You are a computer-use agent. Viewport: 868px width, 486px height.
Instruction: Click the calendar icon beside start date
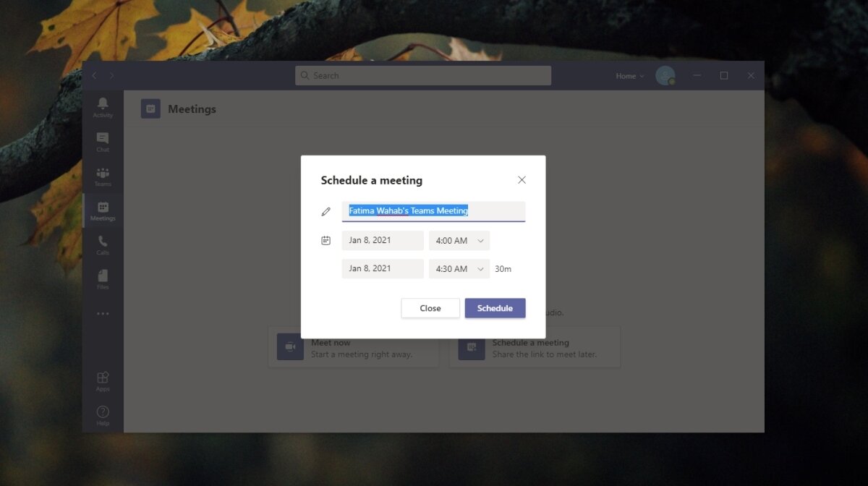[x=325, y=240]
